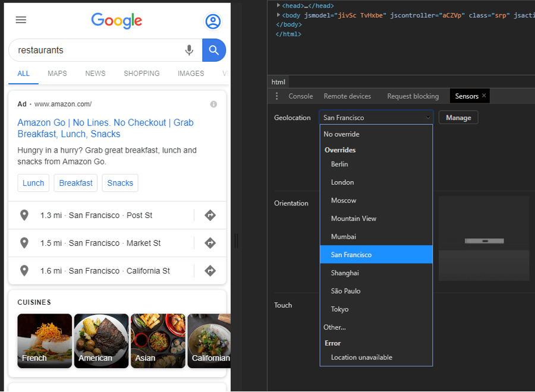Open the DevTools drawer three-dot menu
The width and height of the screenshot is (535, 392).
click(x=276, y=96)
